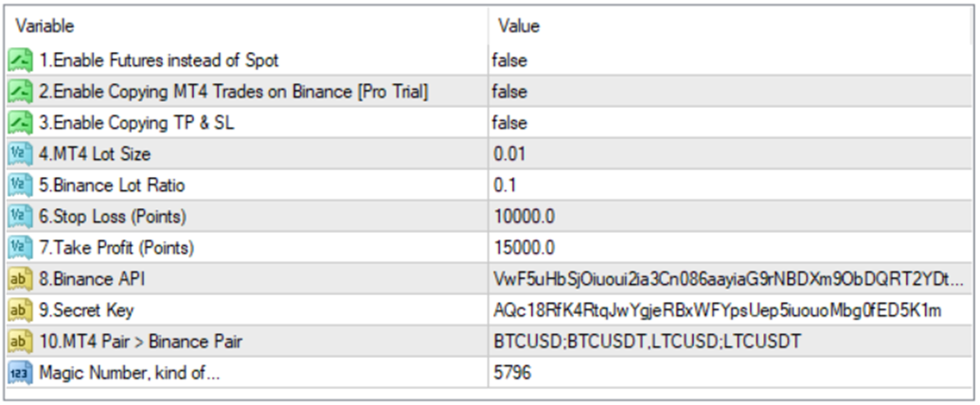Image resolution: width=980 pixels, height=405 pixels.
Task: Click the icon next to Enable Copying MT4 Trades
Action: click(20, 92)
